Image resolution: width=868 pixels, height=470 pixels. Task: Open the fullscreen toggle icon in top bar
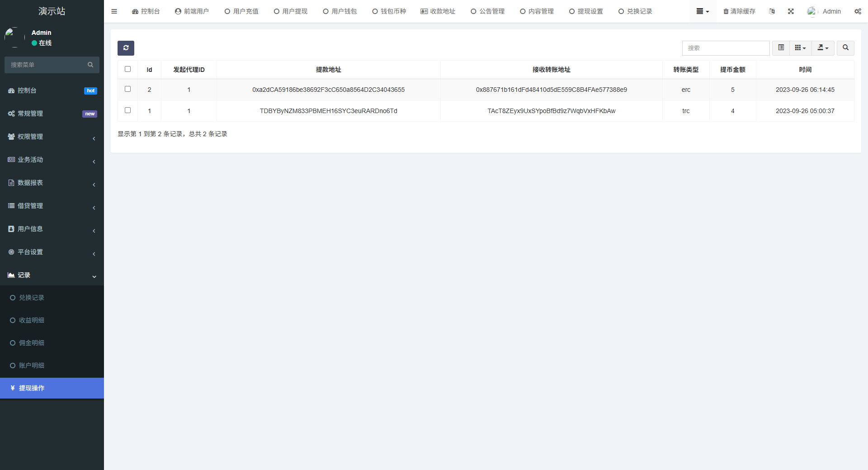click(790, 11)
